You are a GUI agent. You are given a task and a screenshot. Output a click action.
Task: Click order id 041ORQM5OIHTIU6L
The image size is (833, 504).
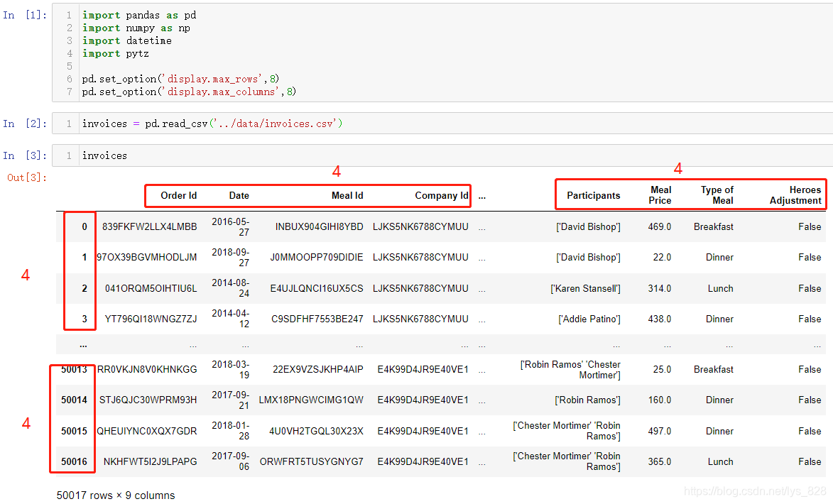point(151,288)
